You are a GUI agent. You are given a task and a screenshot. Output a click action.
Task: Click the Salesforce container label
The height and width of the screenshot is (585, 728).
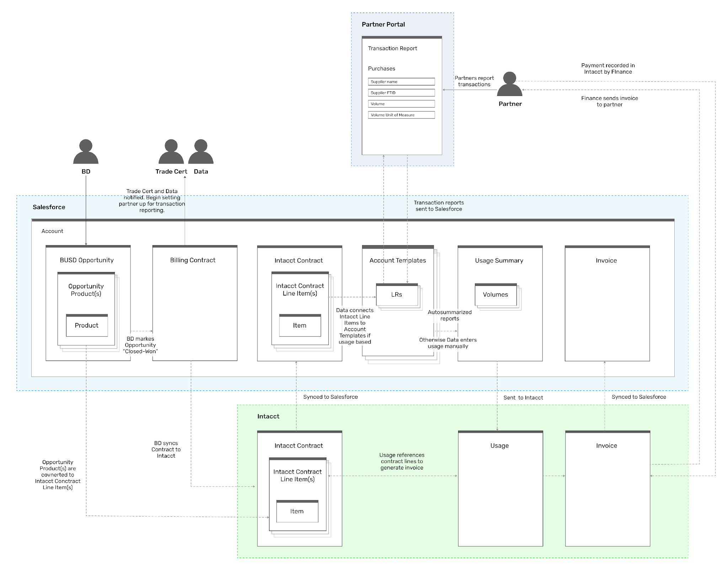click(49, 207)
